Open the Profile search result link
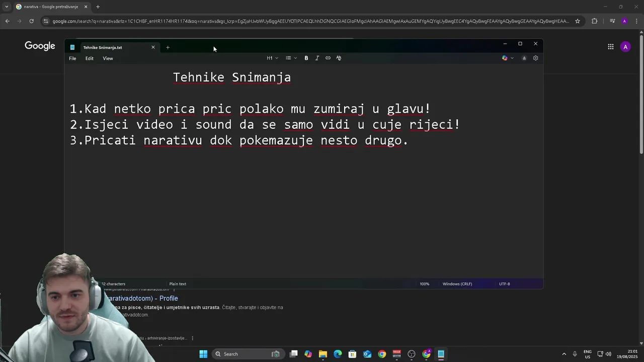 coord(143,298)
